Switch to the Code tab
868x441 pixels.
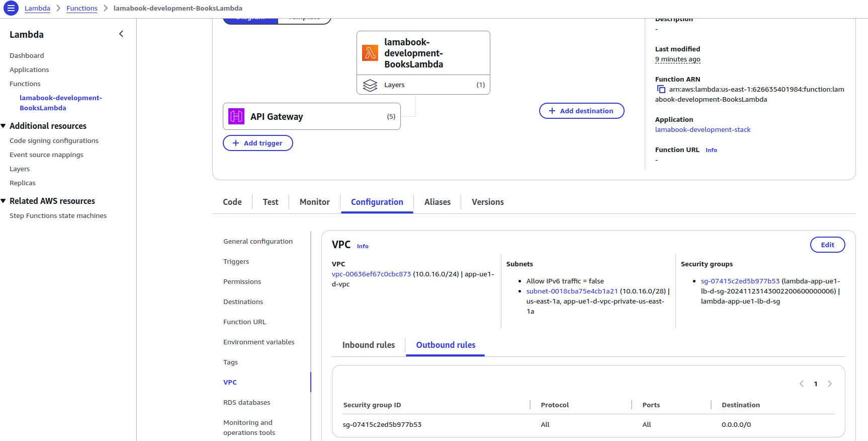pyautogui.click(x=232, y=202)
